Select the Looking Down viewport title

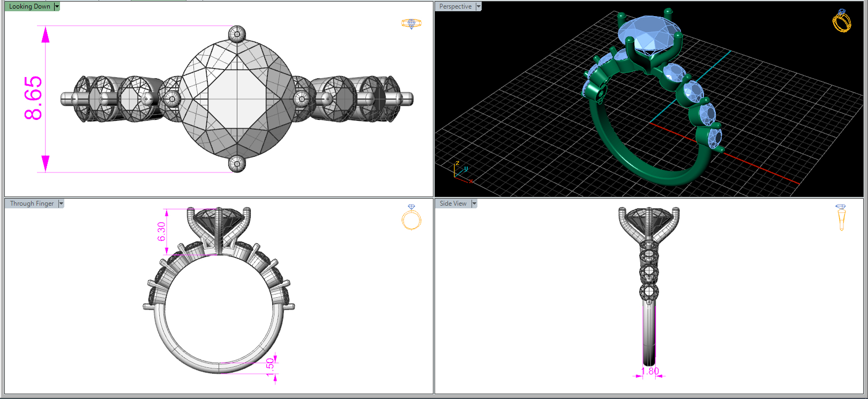pyautogui.click(x=29, y=6)
